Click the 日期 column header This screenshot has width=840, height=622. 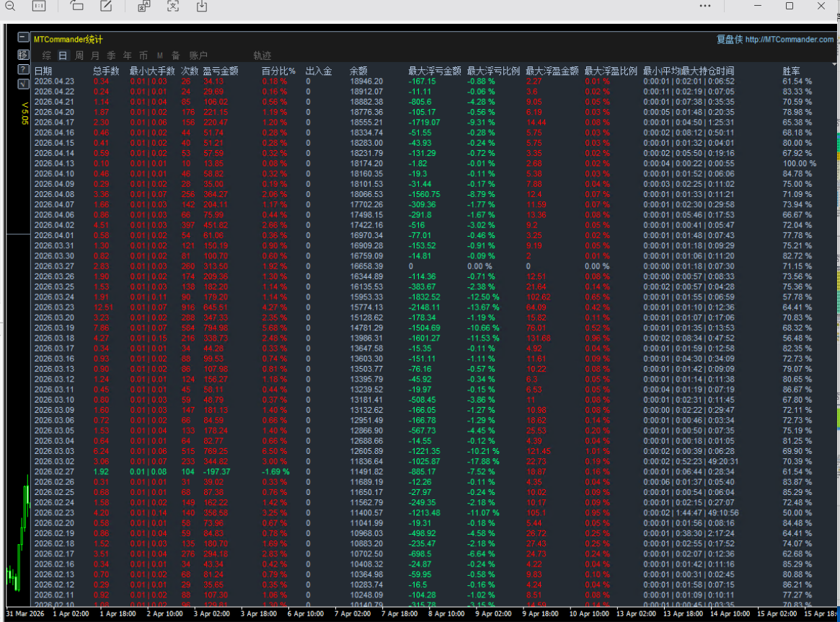43,71
